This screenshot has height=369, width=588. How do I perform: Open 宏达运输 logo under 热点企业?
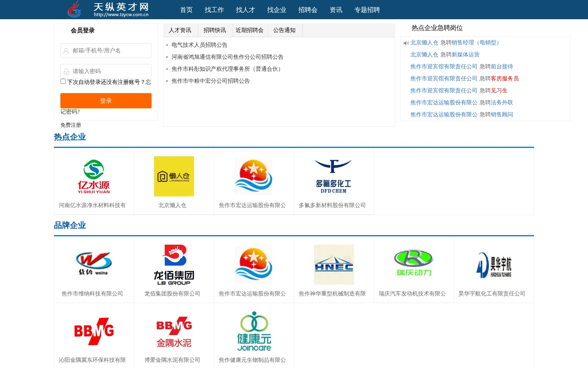(x=254, y=176)
